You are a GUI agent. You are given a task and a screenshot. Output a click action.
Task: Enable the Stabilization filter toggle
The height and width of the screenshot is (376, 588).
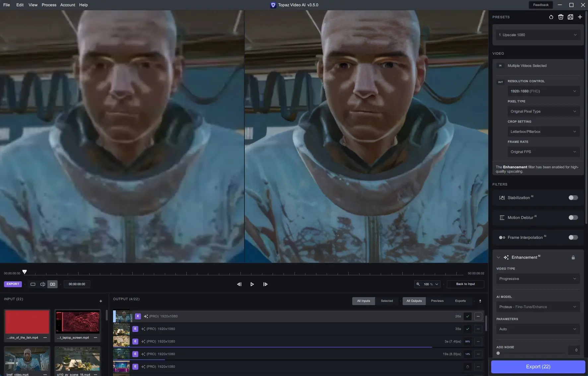[x=573, y=198]
